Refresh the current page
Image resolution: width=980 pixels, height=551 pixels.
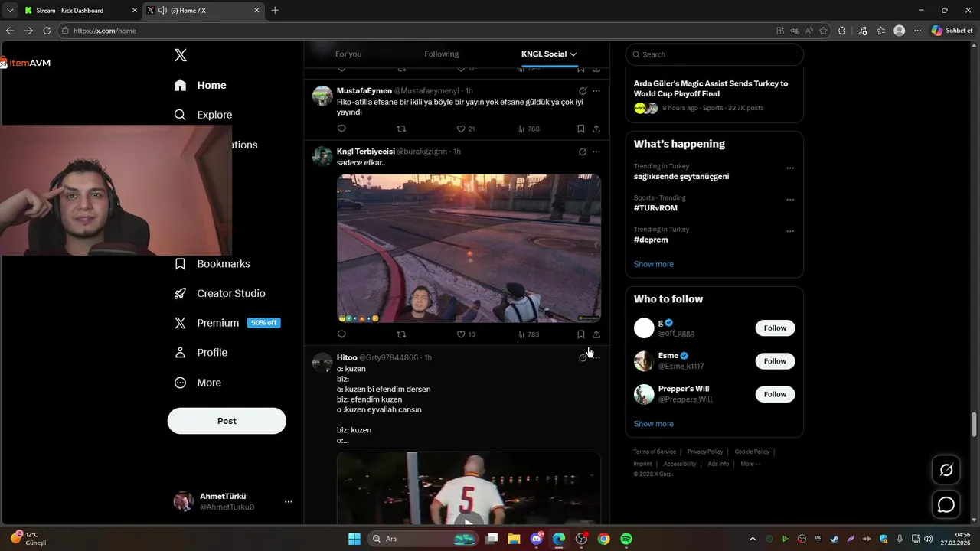tap(47, 31)
